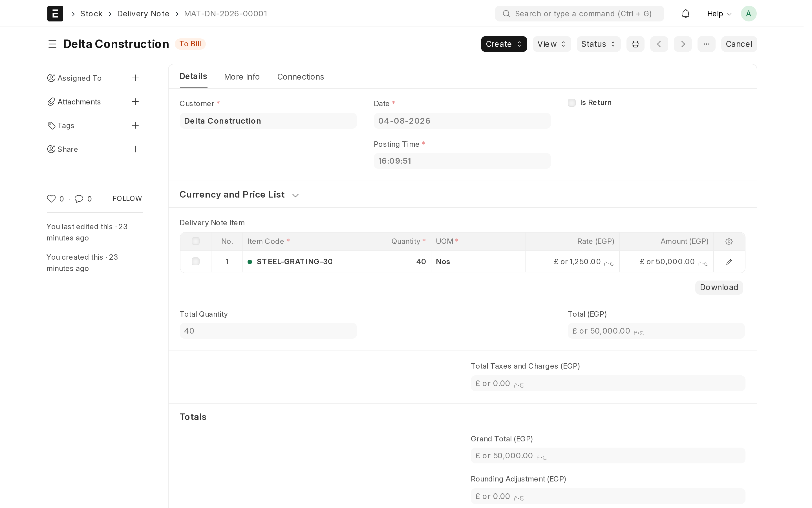Share this document with the Share plus
Screen dimensions: 812x508
(135, 149)
